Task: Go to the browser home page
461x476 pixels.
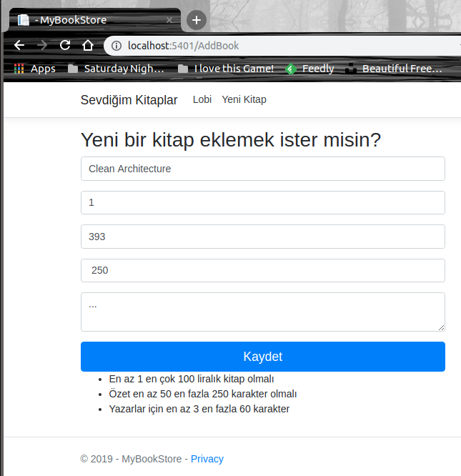Action: click(x=88, y=46)
